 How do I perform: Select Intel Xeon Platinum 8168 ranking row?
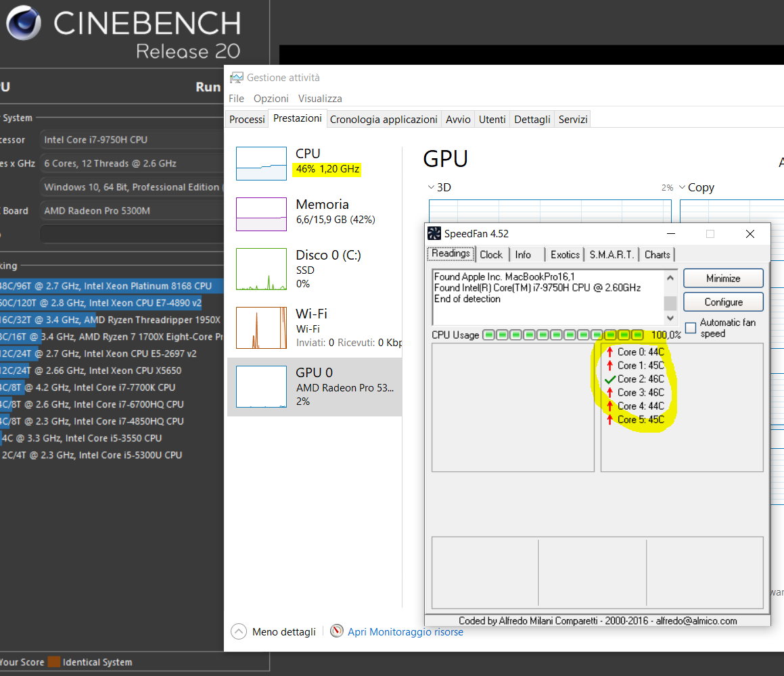point(112,286)
